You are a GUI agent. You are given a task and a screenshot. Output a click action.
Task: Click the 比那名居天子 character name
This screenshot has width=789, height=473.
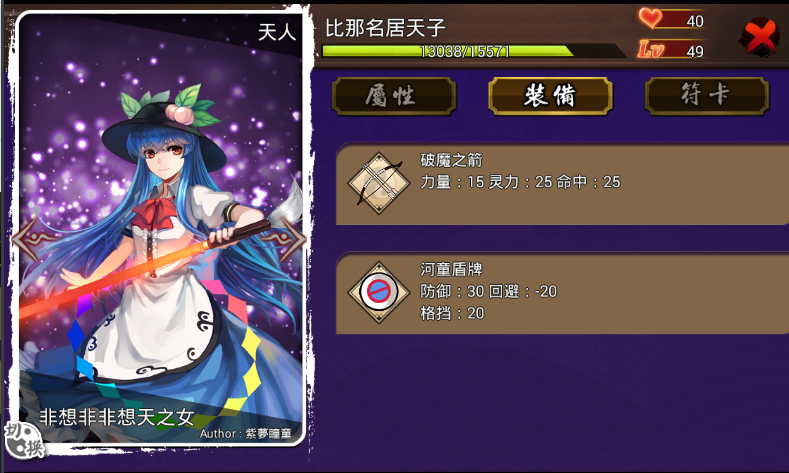[x=385, y=28]
